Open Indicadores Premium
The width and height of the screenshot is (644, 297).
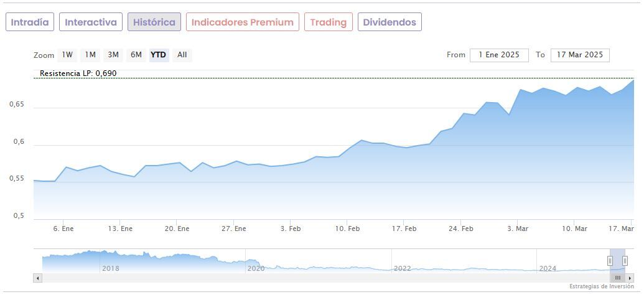243,22
